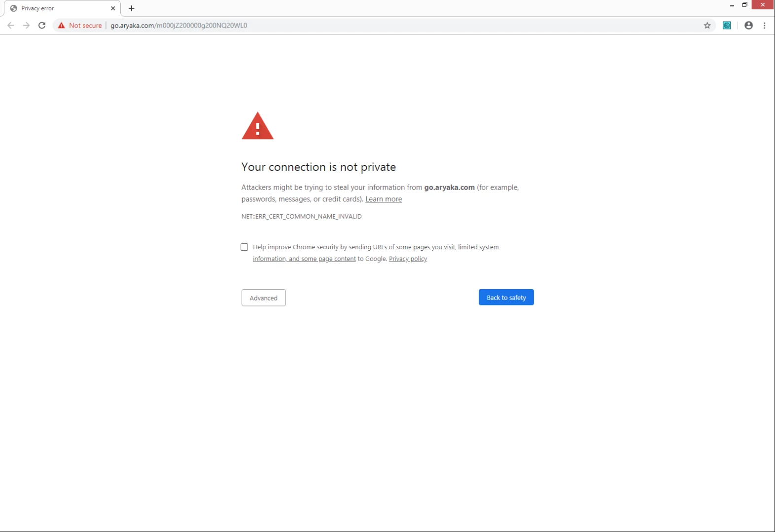The height and width of the screenshot is (532, 775).
Task: Open a new tab with plus button
Action: coord(132,8)
